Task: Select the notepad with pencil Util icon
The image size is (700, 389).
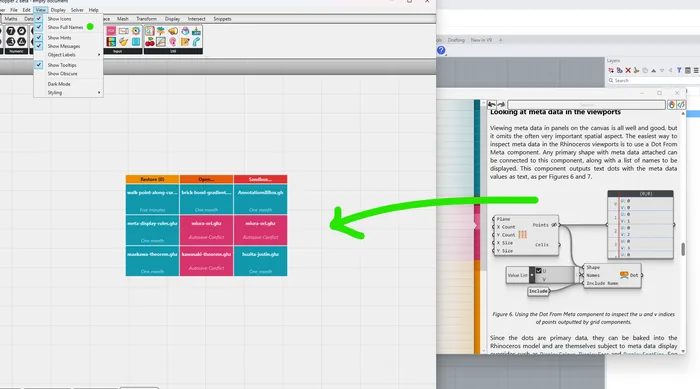Action: click(185, 42)
